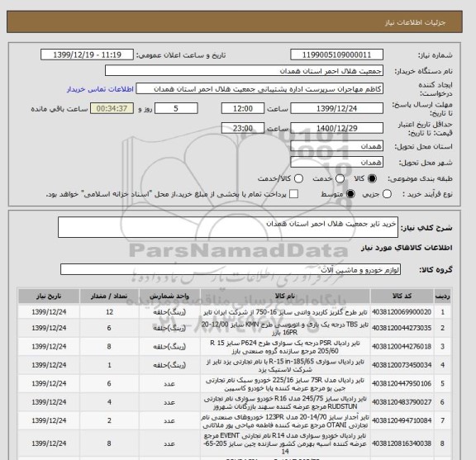Click row 6 product name RUDSTUN tire
This screenshot has height=460, width=476.
(285, 402)
